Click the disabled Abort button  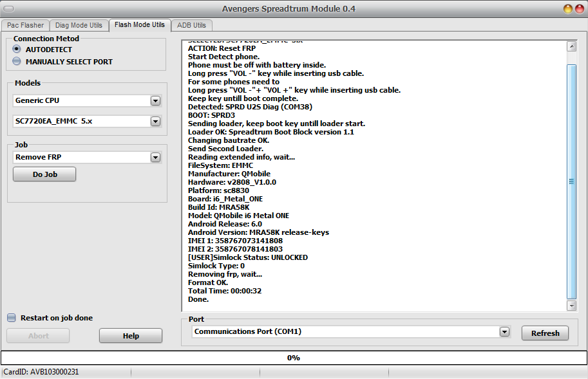coord(38,335)
